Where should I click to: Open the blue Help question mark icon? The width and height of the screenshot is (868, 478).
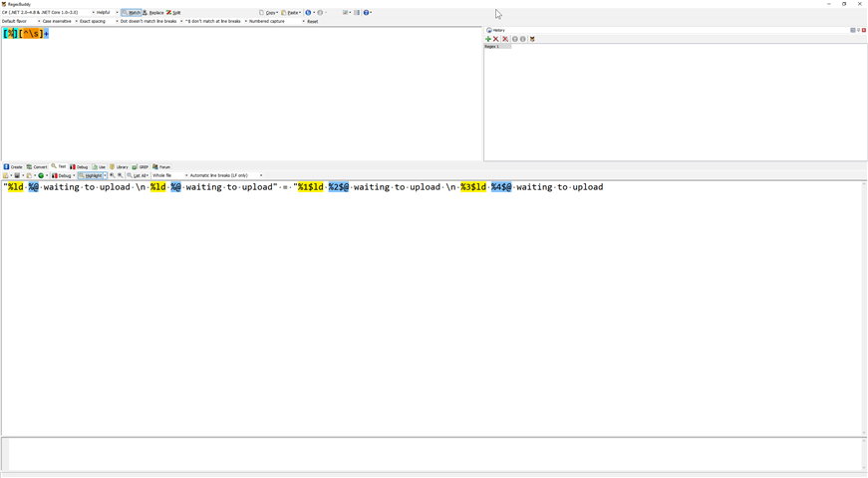366,12
